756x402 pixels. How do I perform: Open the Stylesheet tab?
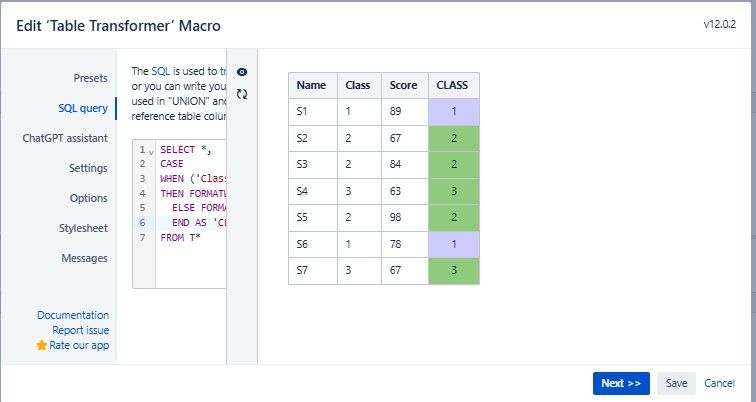[x=83, y=228]
